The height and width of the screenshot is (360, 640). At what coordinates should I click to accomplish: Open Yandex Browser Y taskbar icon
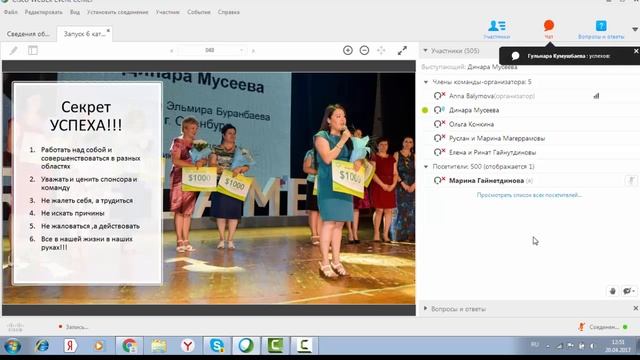pos(188,346)
